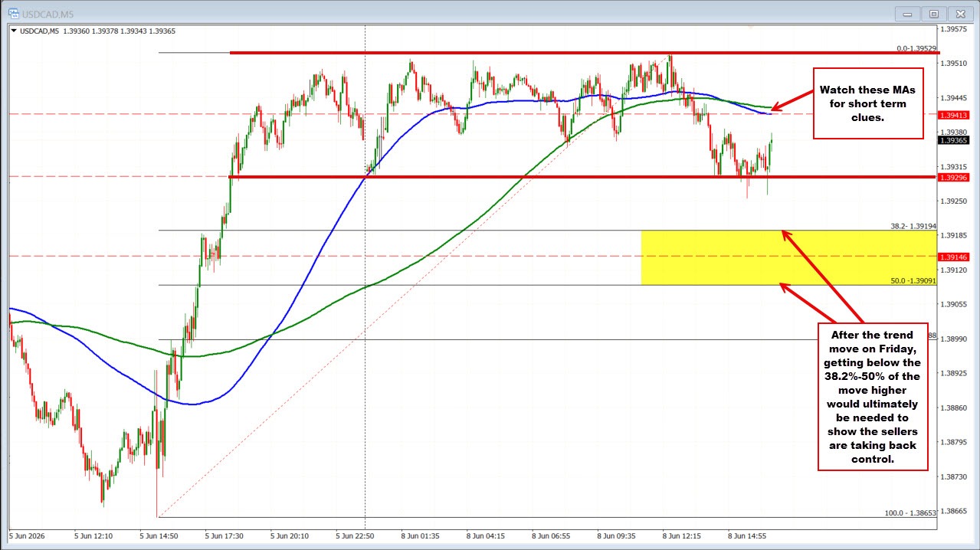Click the 5 Jun 14:50 time axis label
This screenshot has width=980, height=550.
(159, 535)
